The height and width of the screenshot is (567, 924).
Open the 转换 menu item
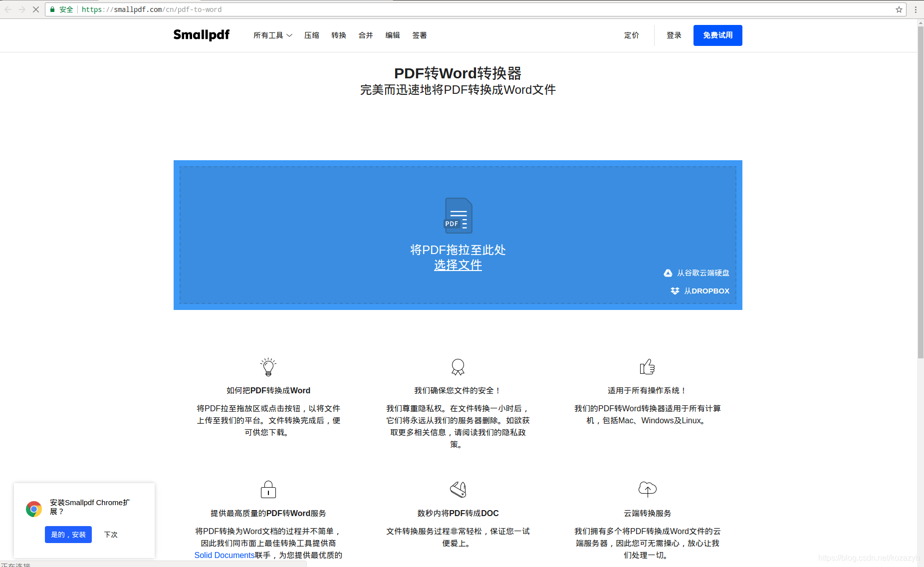pyautogui.click(x=339, y=35)
